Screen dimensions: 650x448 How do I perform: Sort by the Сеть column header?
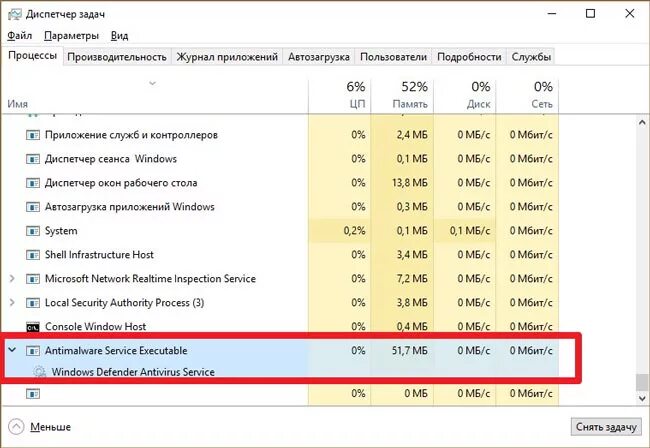pyautogui.click(x=527, y=95)
